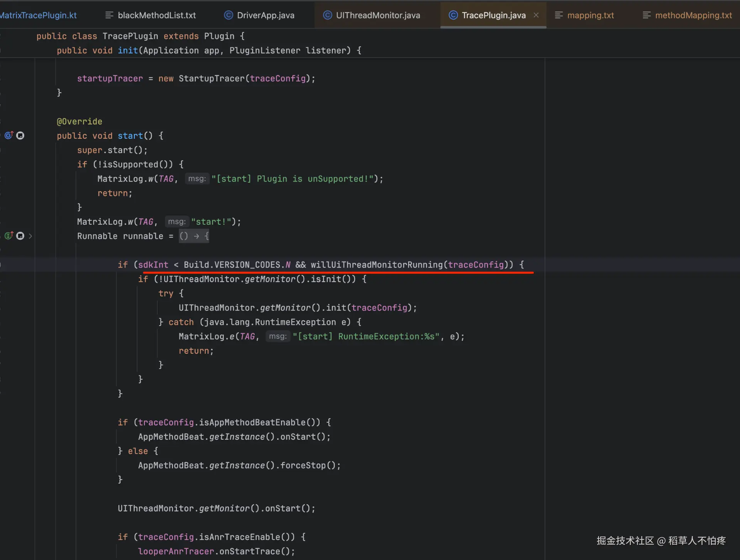Click the msg: hint before RuntimeException string
This screenshot has height=560, width=740.
pos(277,336)
